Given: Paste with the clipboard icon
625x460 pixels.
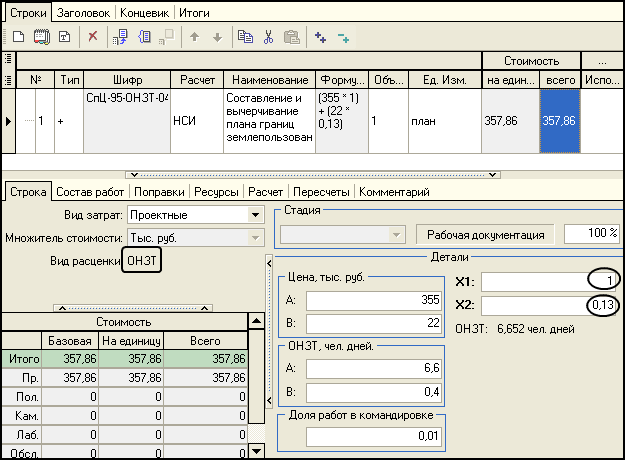Looking at the screenshot, I should click(x=291, y=37).
